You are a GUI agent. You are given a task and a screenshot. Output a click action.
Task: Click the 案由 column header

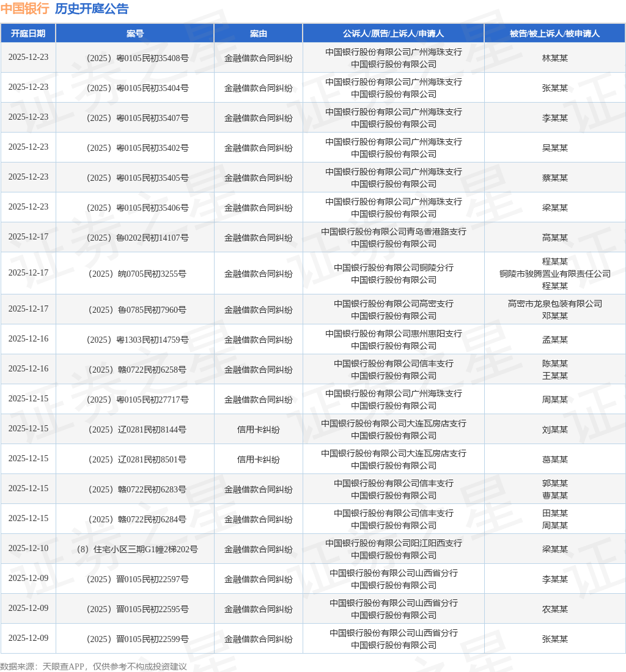259,34
